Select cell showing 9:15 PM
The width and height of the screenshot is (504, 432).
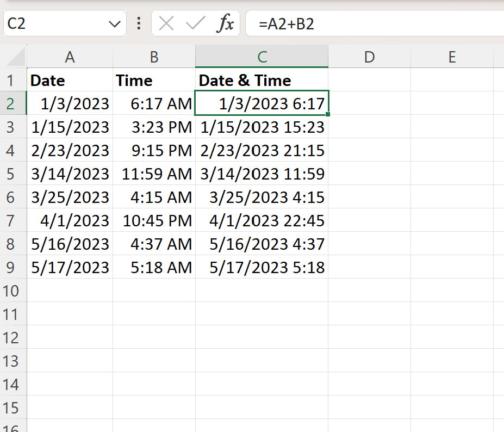click(x=154, y=150)
